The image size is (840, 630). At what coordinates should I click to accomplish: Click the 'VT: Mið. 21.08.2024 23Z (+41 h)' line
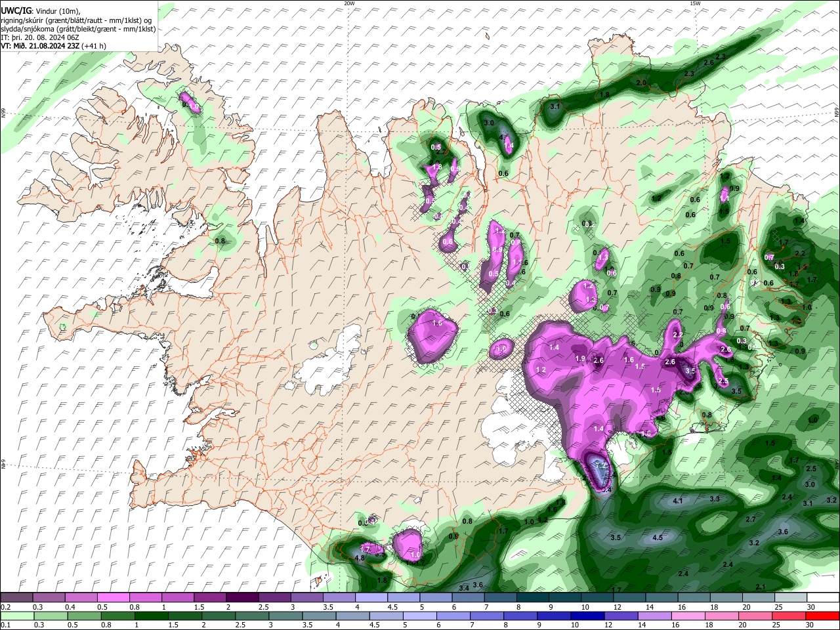(54, 46)
